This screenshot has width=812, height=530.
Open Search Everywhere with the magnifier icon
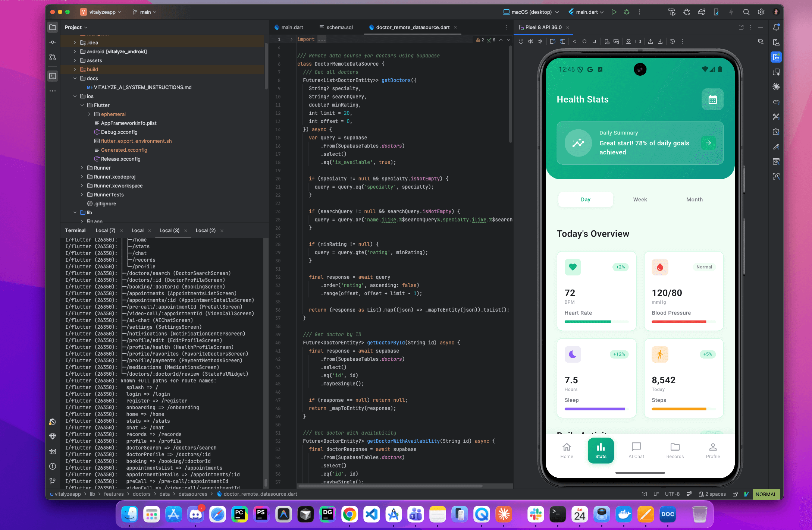[x=746, y=12]
